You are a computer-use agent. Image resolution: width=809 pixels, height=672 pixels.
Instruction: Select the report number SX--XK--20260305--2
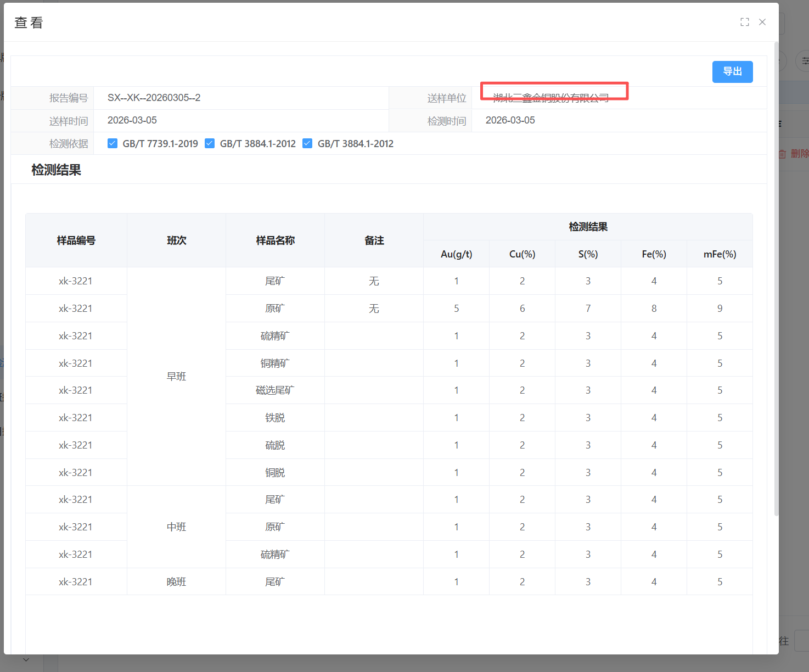pyautogui.click(x=154, y=98)
